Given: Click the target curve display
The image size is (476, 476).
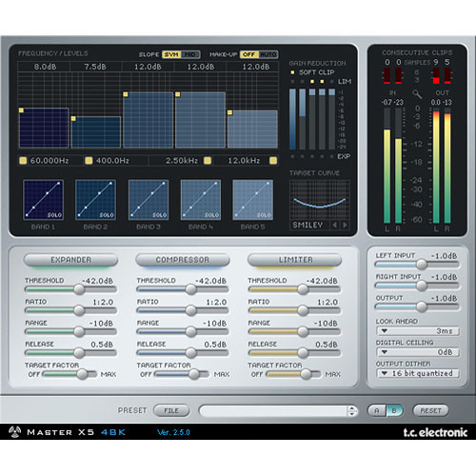Looking at the screenshot, I should (x=320, y=200).
